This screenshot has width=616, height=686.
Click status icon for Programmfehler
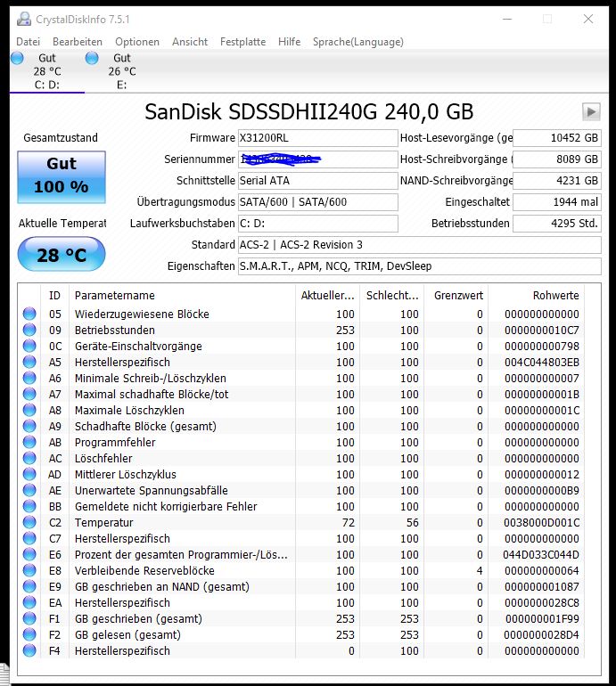(x=29, y=442)
